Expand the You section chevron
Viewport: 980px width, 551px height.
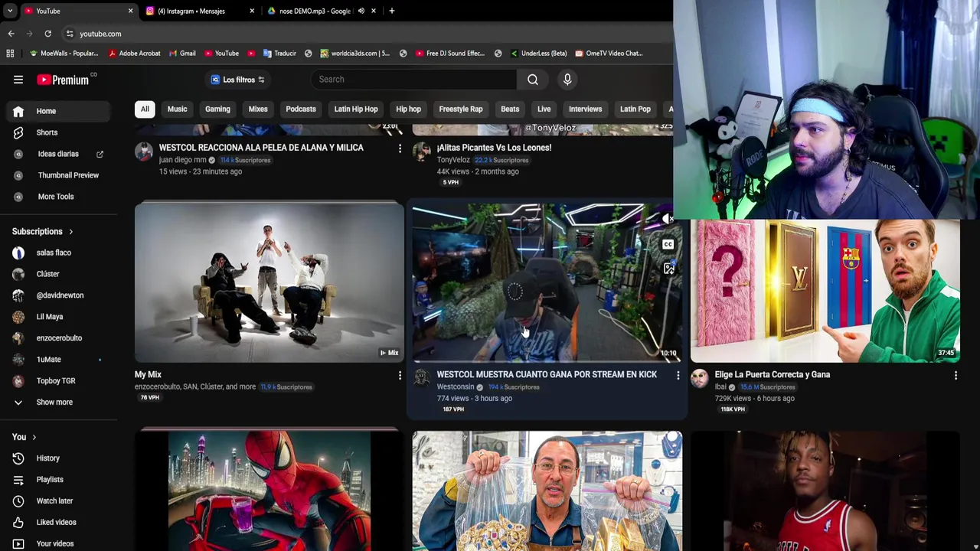tap(34, 437)
